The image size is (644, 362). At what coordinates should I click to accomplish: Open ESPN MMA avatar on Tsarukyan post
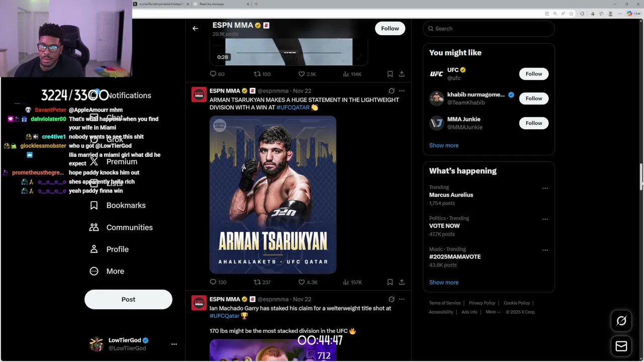pos(199,95)
